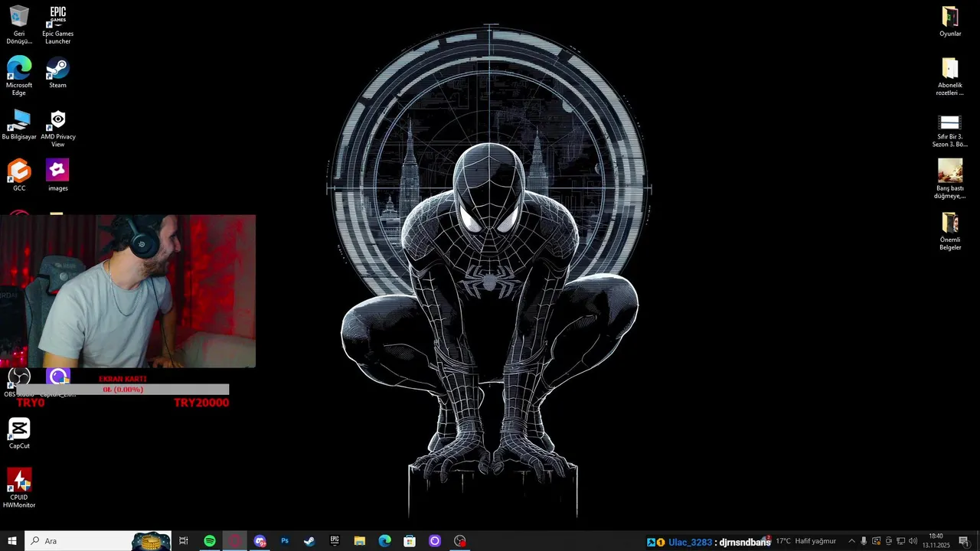Open the colosseum search highlight image

click(151, 541)
